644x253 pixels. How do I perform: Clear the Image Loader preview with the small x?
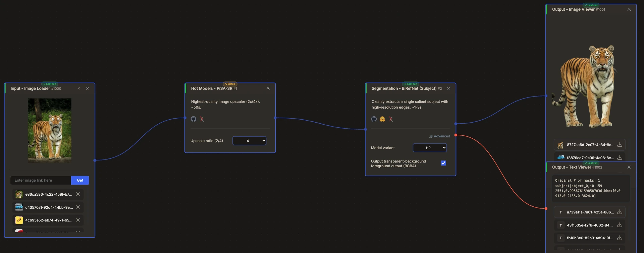79,88
